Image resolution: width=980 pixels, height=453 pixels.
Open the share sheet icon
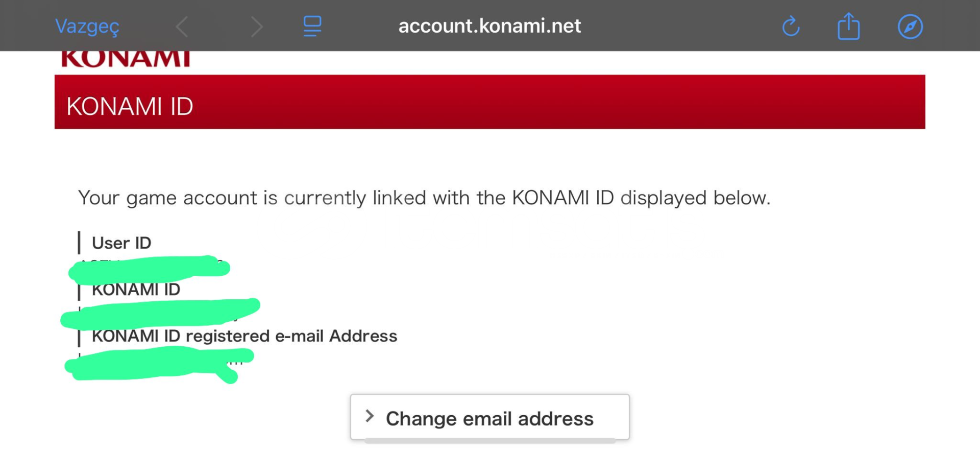point(848,26)
